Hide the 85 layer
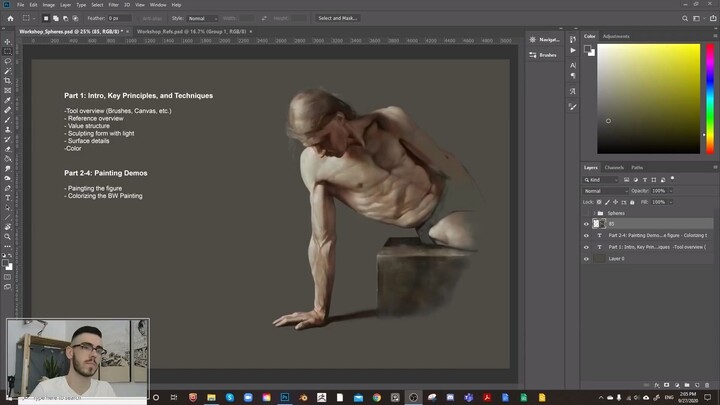 [x=586, y=224]
